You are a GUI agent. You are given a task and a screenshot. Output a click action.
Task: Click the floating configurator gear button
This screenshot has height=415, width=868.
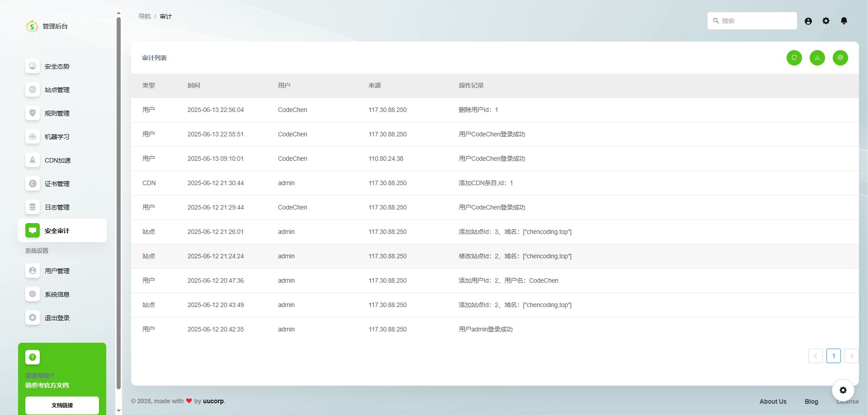pyautogui.click(x=843, y=390)
